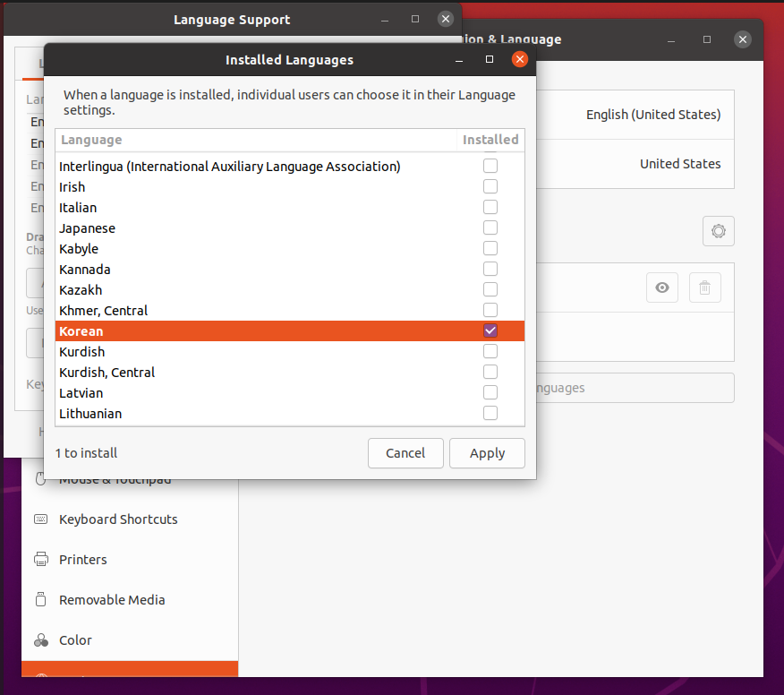784x695 pixels.
Task: Select the Kurdish, Central language row
Action: click(290, 372)
